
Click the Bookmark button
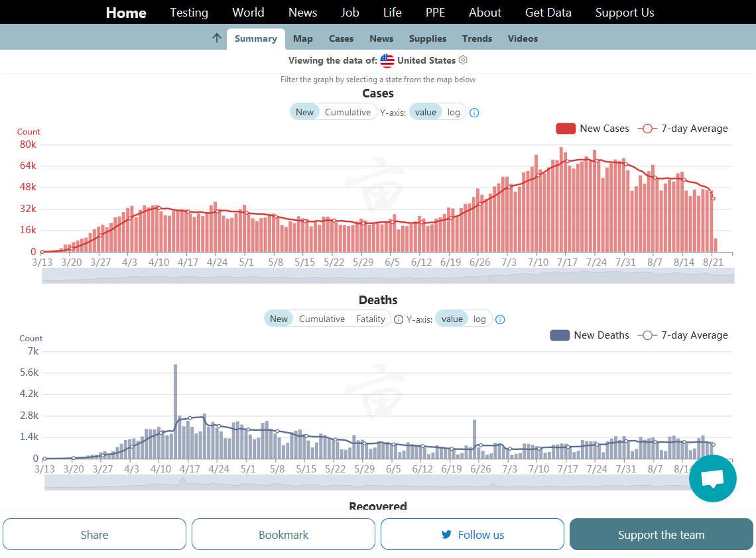(x=283, y=534)
